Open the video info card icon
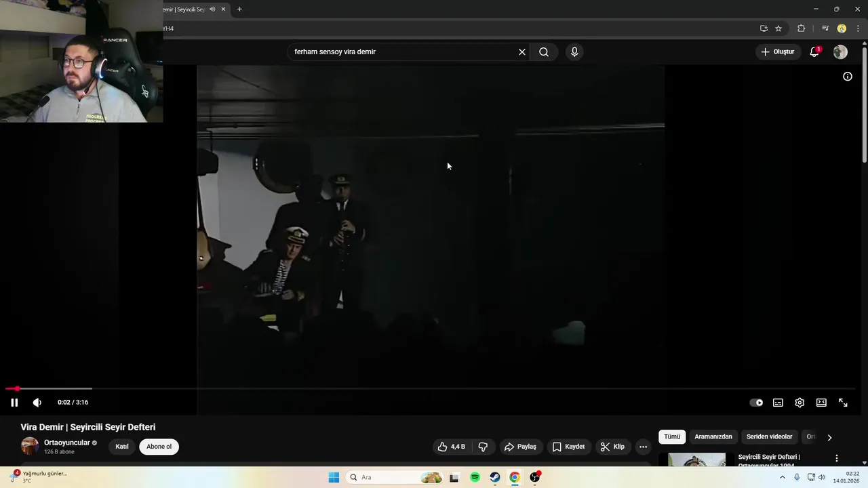This screenshot has height=488, width=868. click(848, 77)
